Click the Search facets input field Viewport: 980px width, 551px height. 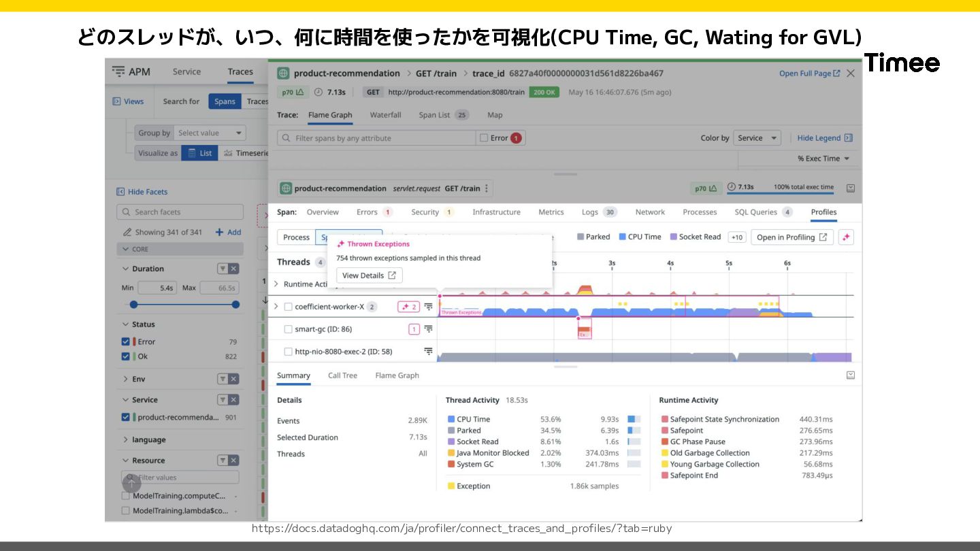point(180,212)
